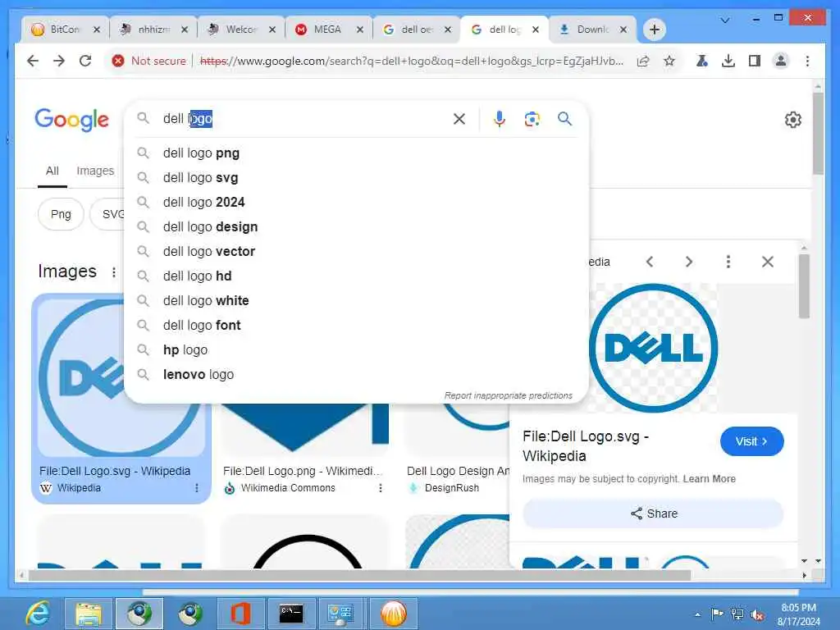This screenshot has height=630, width=840.
Task: Choose suggestion dell logo white
Action: 356,301
